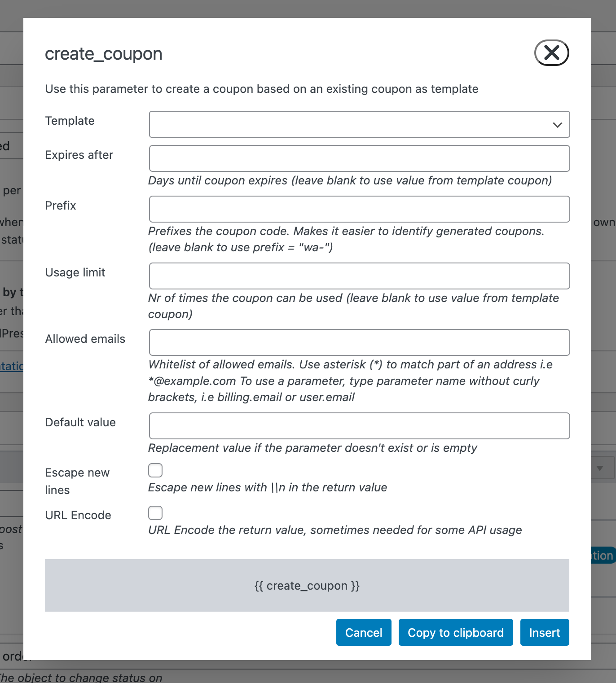Click the Copy to clipboard button
The width and height of the screenshot is (616, 683).
click(x=455, y=632)
